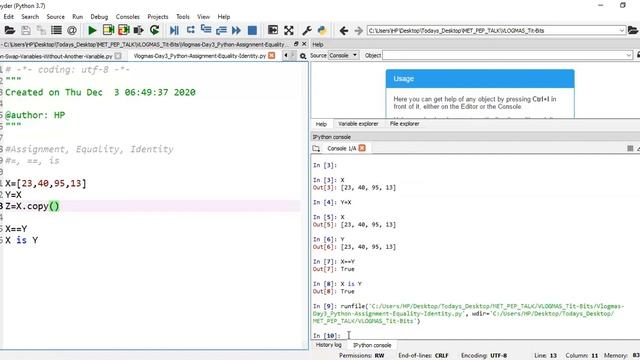640x360 pixels.
Task: Switch to the Variable explorer tab
Action: coord(358,124)
